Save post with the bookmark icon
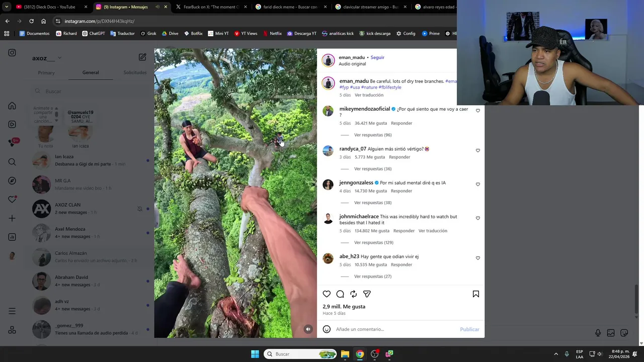 (476, 294)
